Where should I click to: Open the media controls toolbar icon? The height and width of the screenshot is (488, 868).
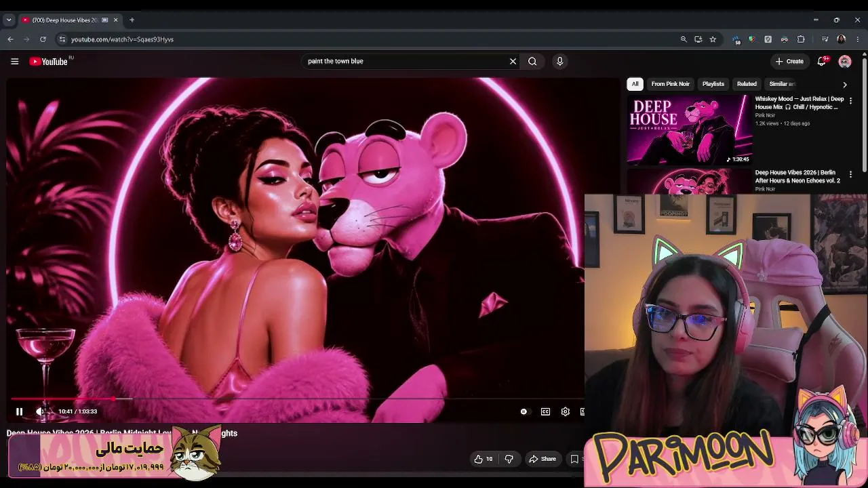pos(825,39)
